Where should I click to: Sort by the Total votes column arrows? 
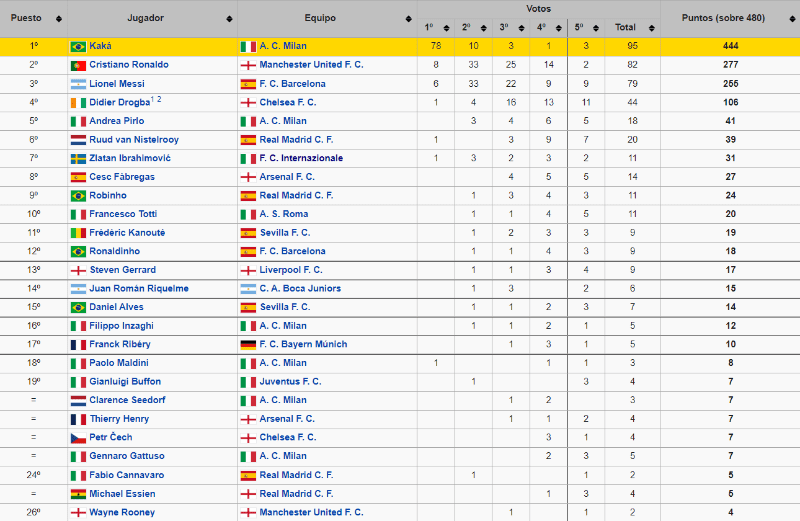click(x=653, y=28)
